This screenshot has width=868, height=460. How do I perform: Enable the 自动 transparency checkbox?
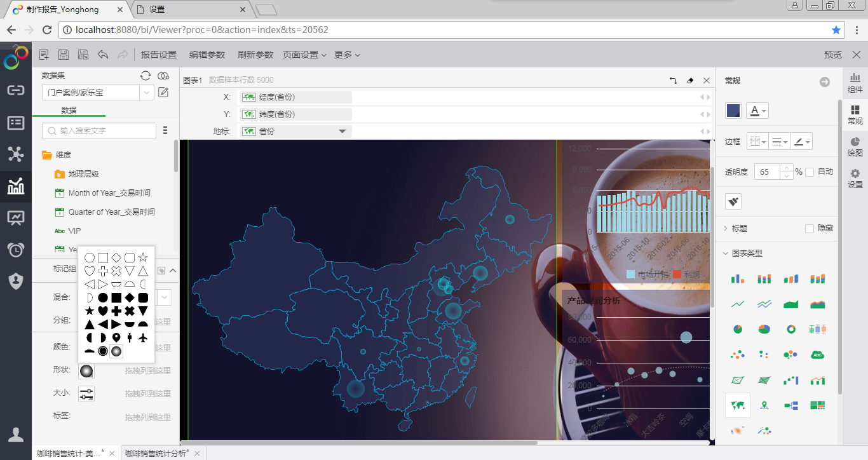(810, 172)
